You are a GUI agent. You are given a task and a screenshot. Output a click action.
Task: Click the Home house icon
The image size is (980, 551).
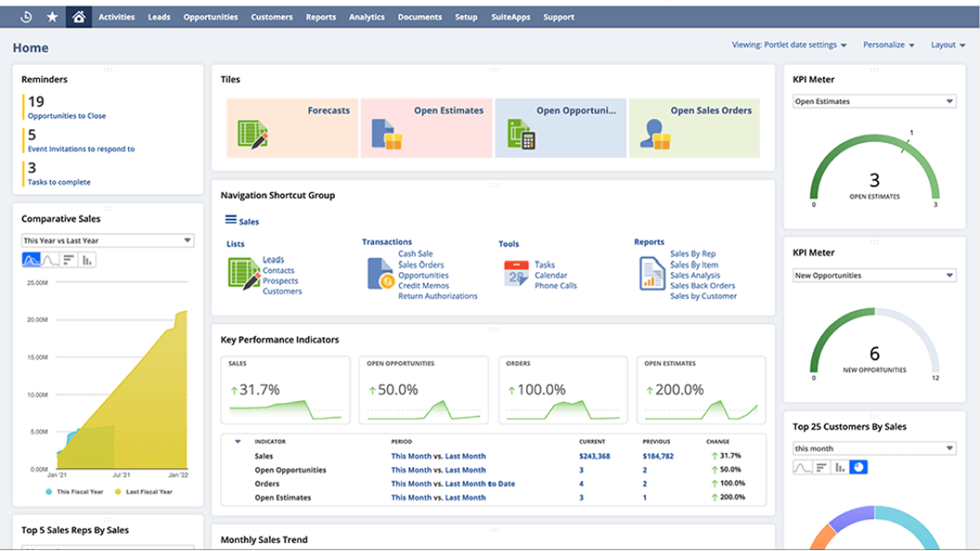click(x=79, y=17)
